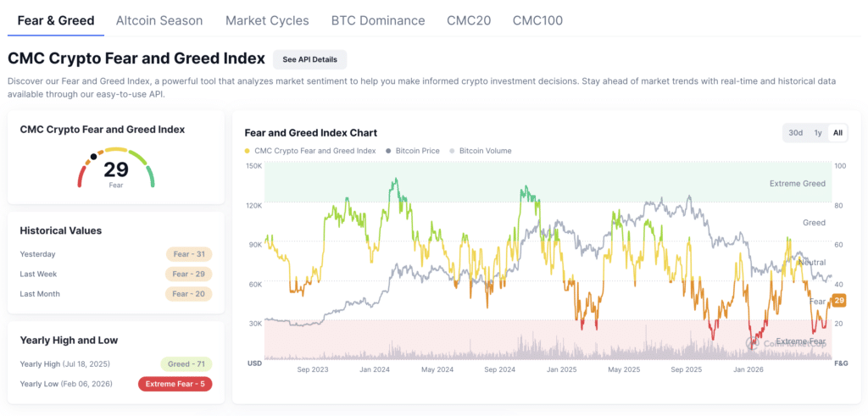The width and height of the screenshot is (868, 416).
Task: Click the Last Month 'Fear - 20' badge
Action: (189, 294)
